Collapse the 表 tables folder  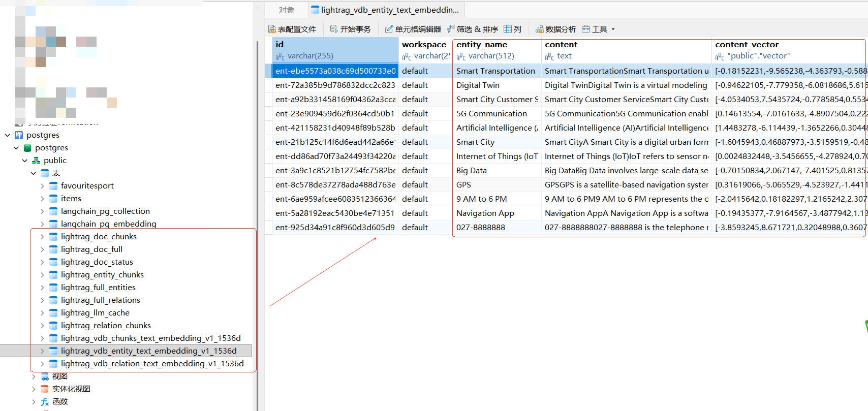click(34, 173)
